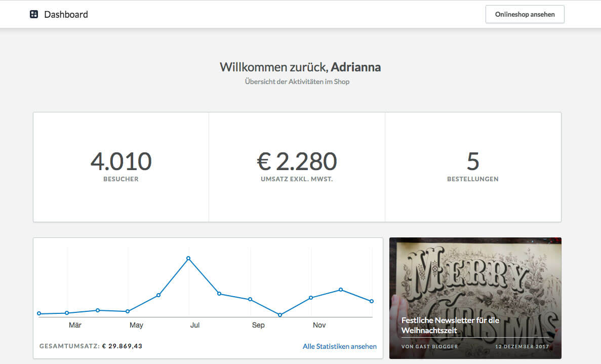This screenshot has height=364, width=601.
Task: Click the Mär label on the chart axis
Action: pos(75,325)
